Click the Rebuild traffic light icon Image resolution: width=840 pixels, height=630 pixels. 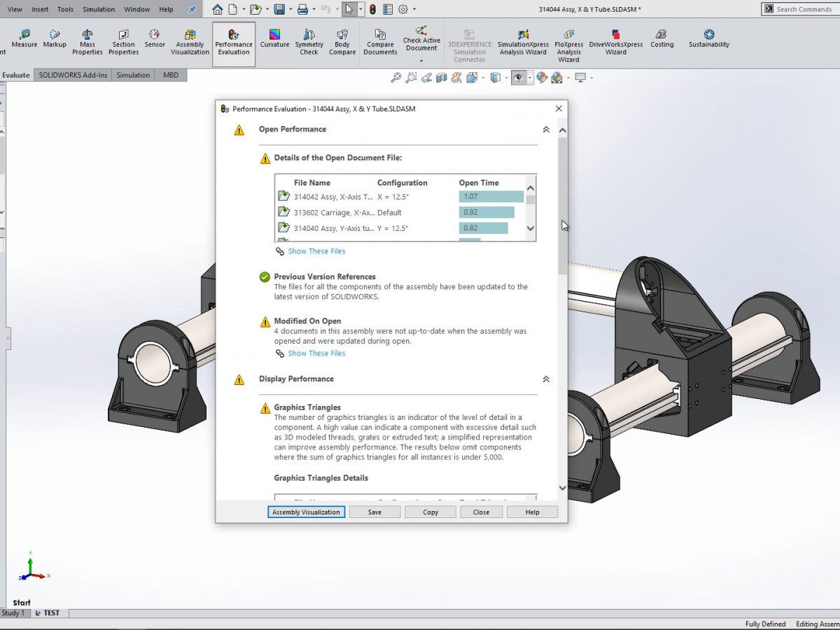coord(372,9)
